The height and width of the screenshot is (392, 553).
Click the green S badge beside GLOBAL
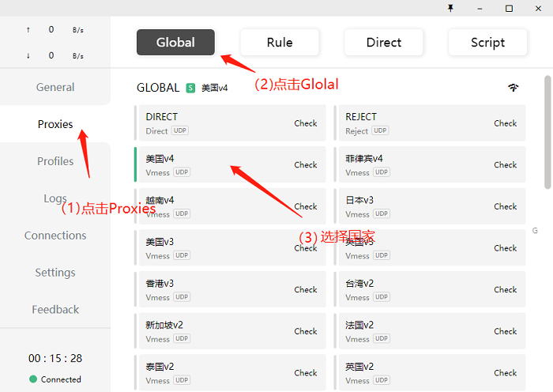pos(190,88)
